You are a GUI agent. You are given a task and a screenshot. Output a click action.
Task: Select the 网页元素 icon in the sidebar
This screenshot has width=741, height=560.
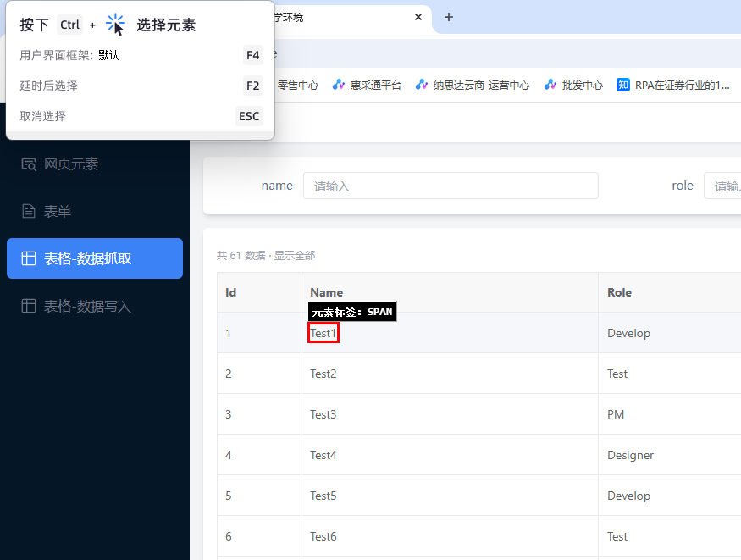pos(29,164)
